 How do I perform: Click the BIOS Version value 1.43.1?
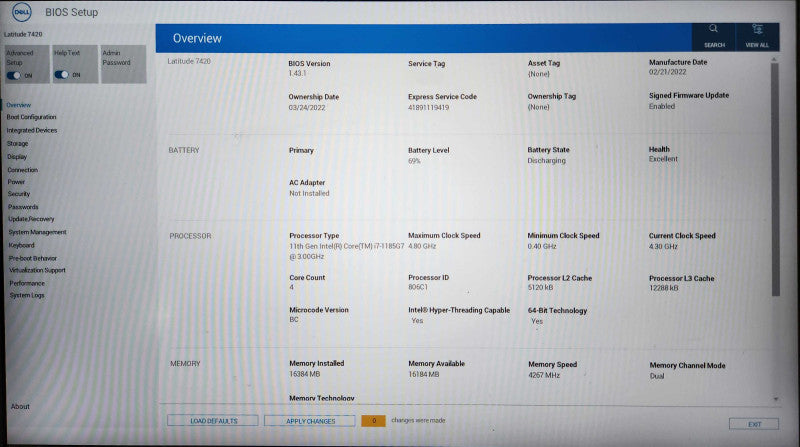tap(297, 73)
